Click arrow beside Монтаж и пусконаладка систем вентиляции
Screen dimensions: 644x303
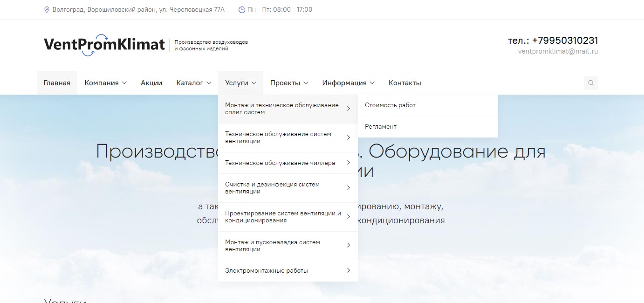pos(348,245)
